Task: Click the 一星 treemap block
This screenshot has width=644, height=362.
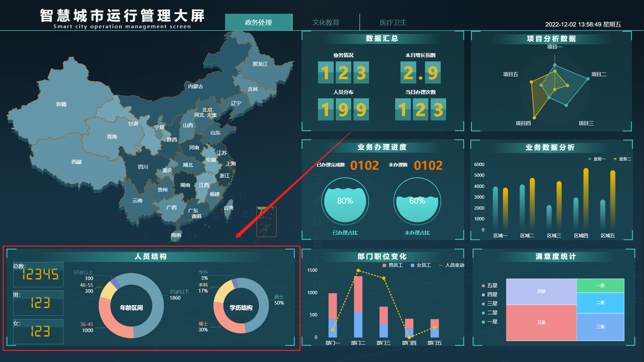Action: click(600, 286)
